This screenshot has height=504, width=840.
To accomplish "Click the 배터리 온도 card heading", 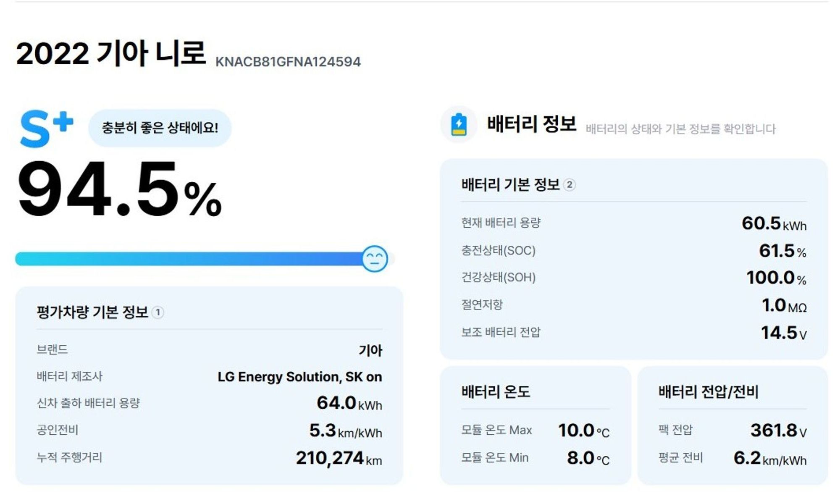I will click(496, 392).
